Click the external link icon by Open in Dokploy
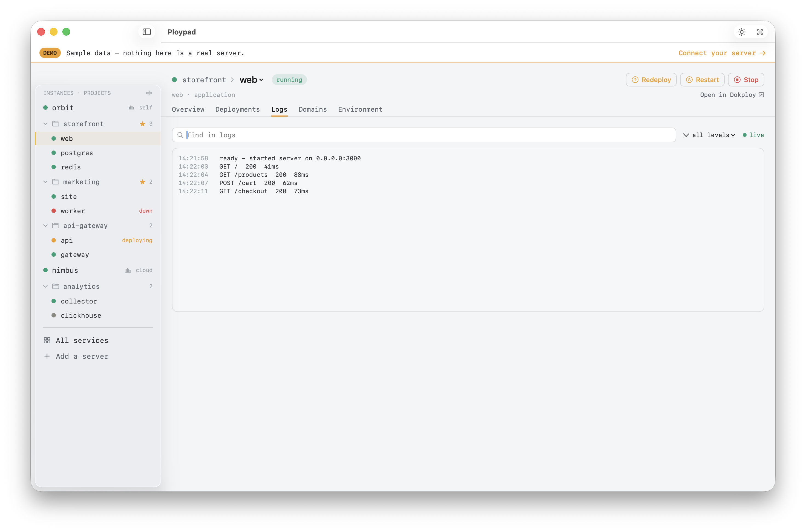The height and width of the screenshot is (532, 806). (761, 95)
